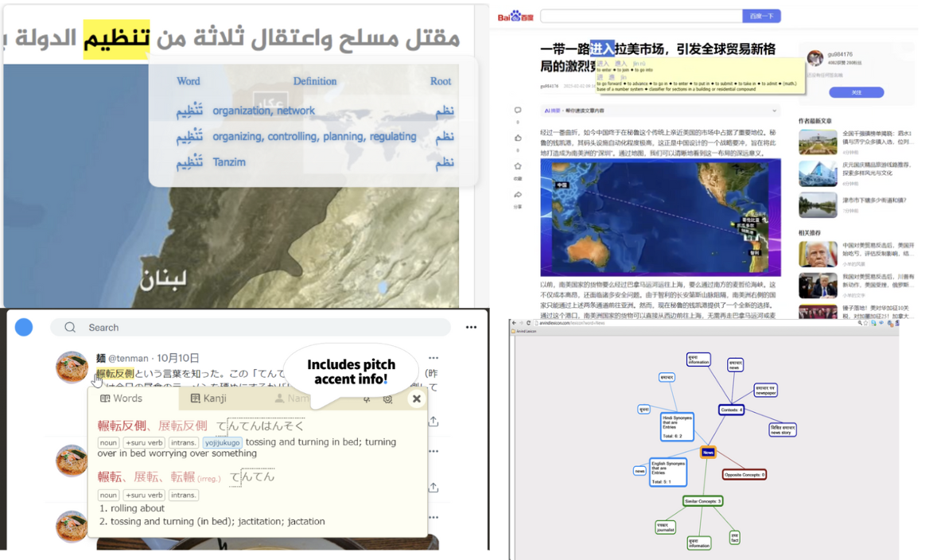Go forward in the arvindlexicon browser window
Image resolution: width=937 pixels, height=560 pixels.
coord(521,323)
